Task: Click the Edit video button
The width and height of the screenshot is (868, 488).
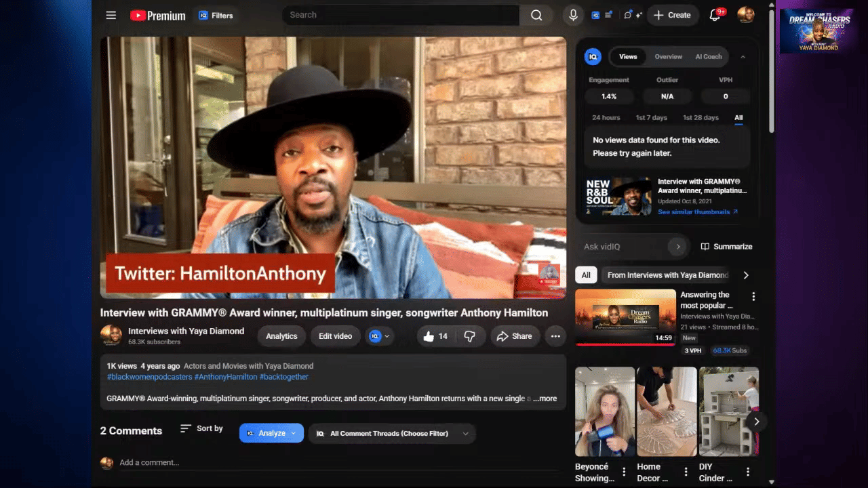Action: point(335,336)
